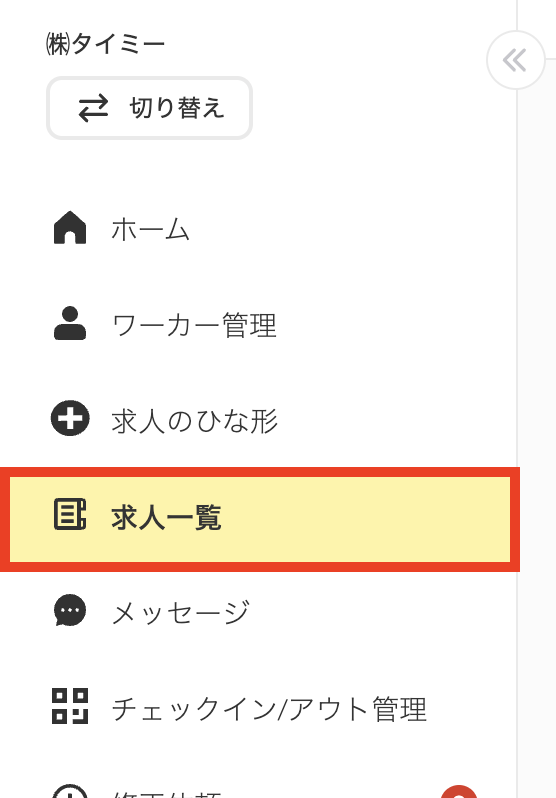Image resolution: width=556 pixels, height=798 pixels.
Task: Click the partially visible clock icon at bottom
Action: (70, 791)
